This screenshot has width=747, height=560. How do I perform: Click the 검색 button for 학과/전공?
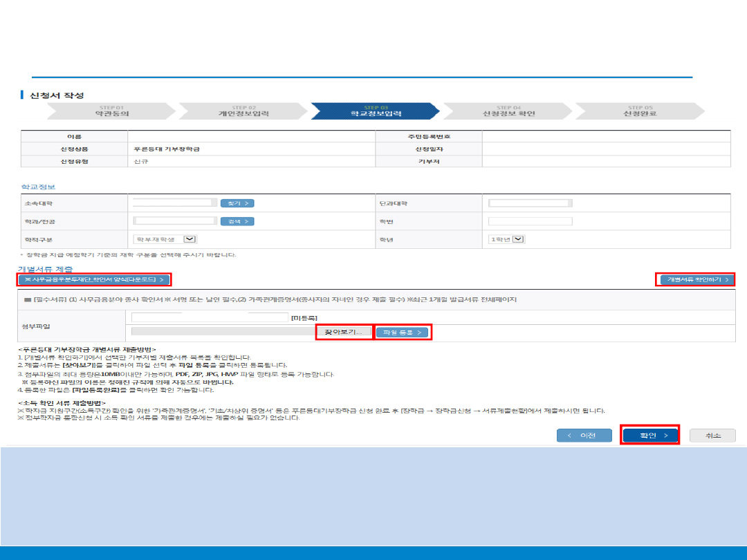coord(237,221)
